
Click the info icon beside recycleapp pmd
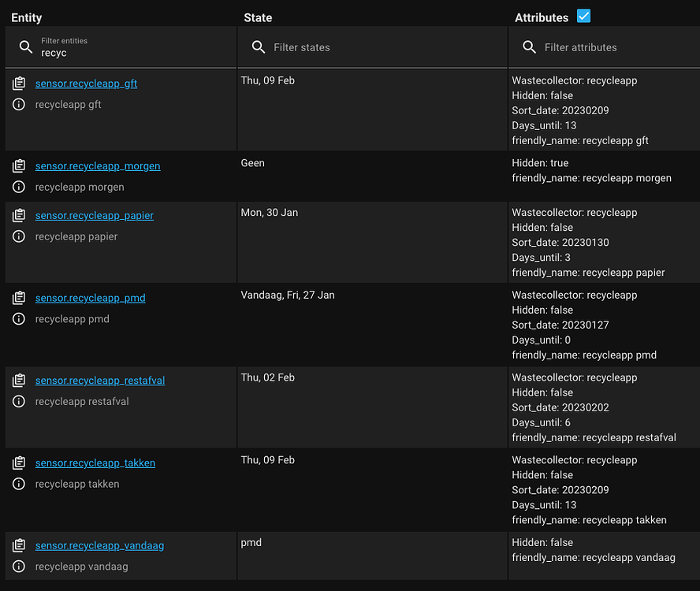(x=19, y=319)
